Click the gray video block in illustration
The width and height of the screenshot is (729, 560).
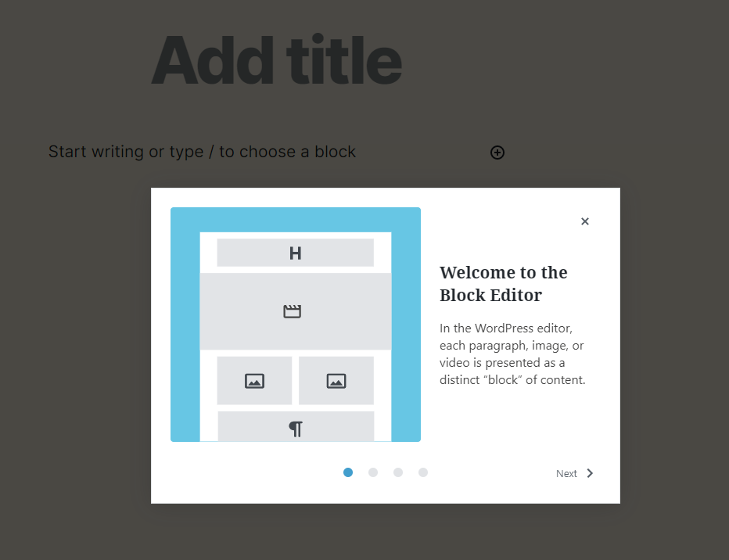[296, 311]
